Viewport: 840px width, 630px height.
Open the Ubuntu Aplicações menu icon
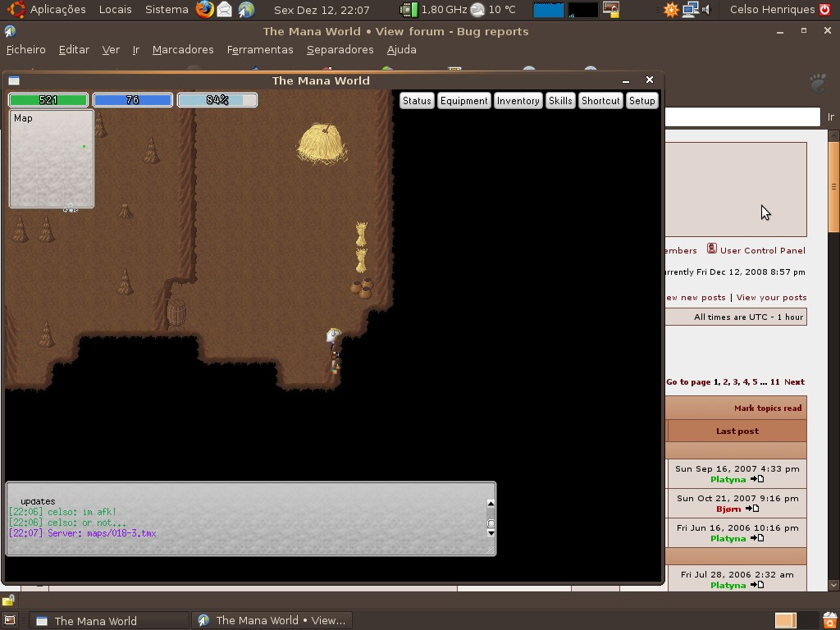pos(16,9)
